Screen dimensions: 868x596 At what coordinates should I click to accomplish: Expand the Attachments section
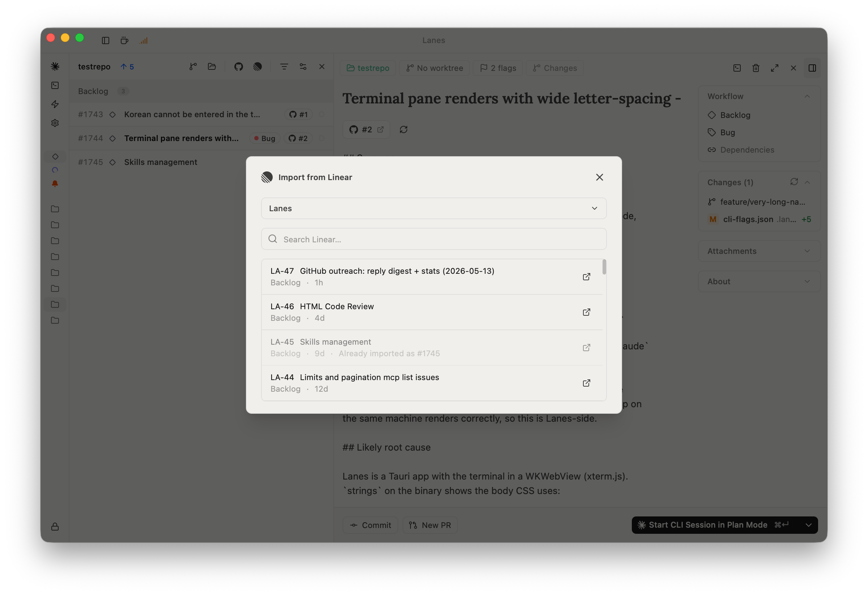pos(759,251)
